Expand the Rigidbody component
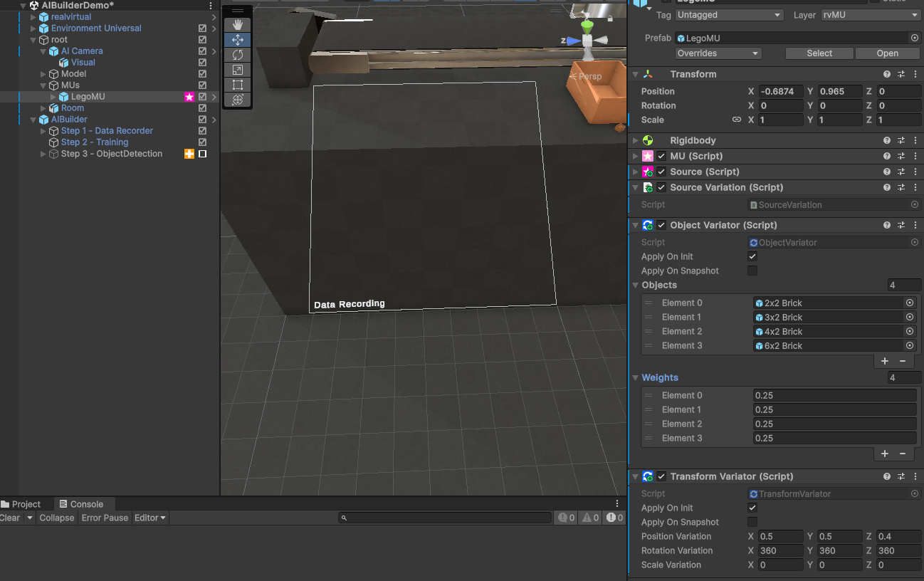 tap(636, 141)
